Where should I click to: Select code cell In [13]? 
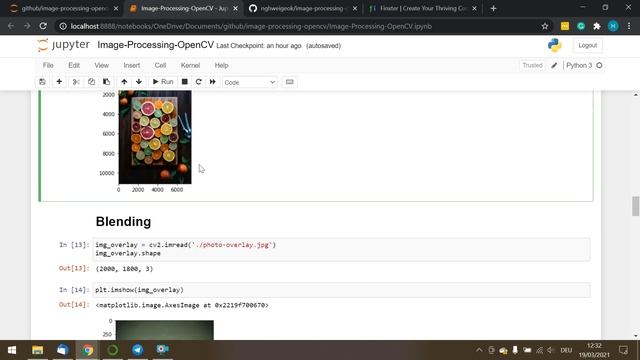pos(341,249)
